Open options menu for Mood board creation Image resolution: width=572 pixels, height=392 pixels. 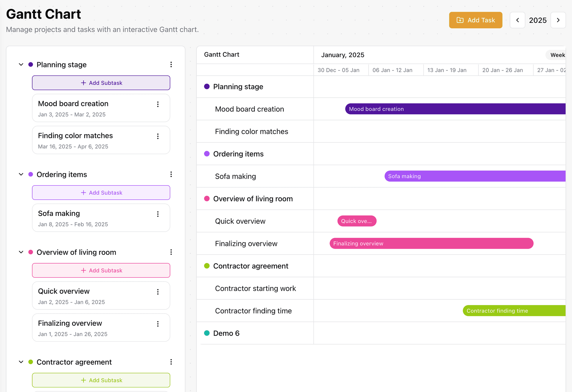(158, 104)
